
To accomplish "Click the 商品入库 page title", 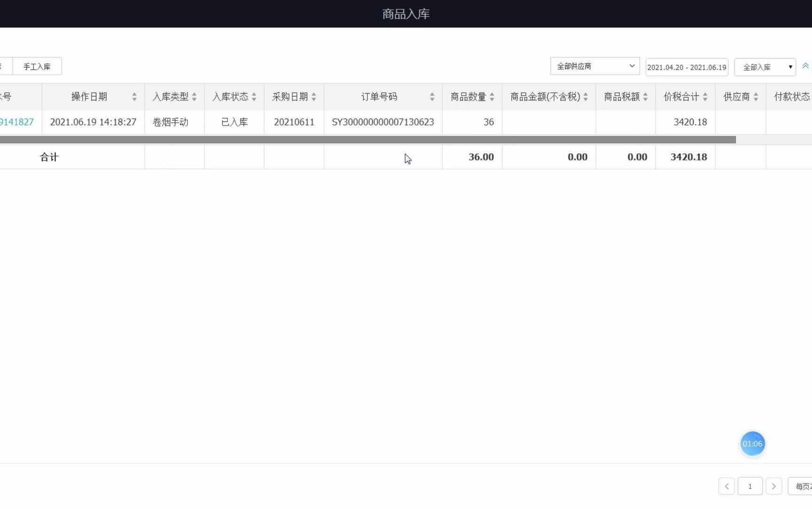I will 406,14.
